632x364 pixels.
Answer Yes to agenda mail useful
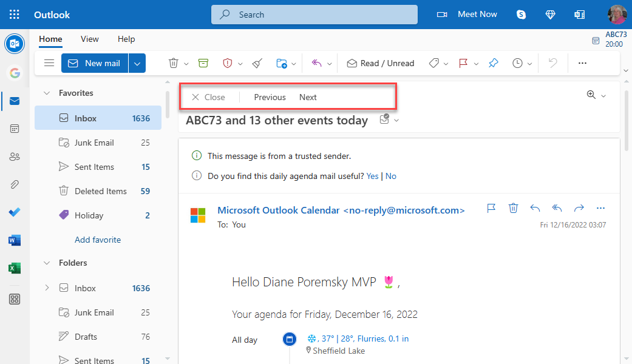pyautogui.click(x=372, y=176)
